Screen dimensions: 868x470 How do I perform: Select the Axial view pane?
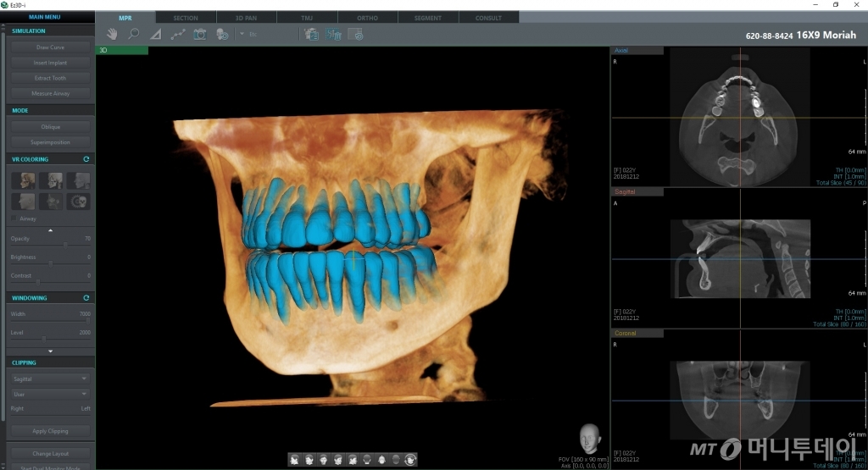[739, 117]
